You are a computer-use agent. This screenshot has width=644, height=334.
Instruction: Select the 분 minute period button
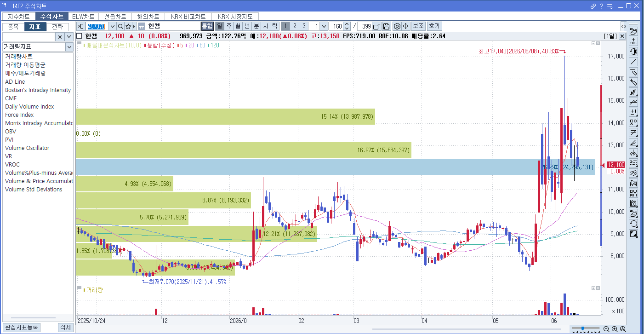[256, 26]
